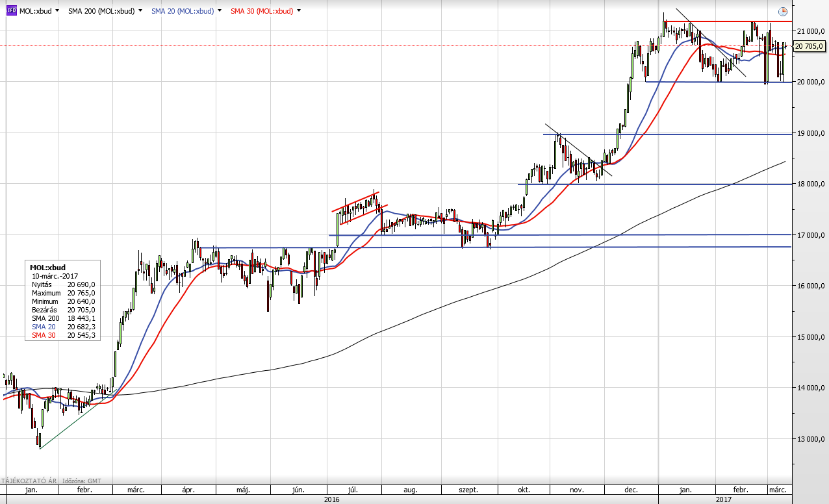
Task: Click the 2017 year label on time axis
Action: tap(722, 499)
